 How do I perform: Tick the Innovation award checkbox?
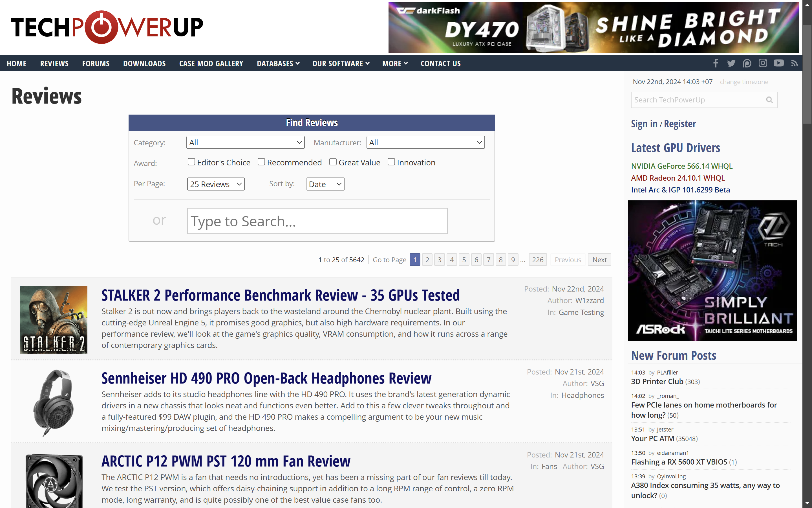coord(391,162)
